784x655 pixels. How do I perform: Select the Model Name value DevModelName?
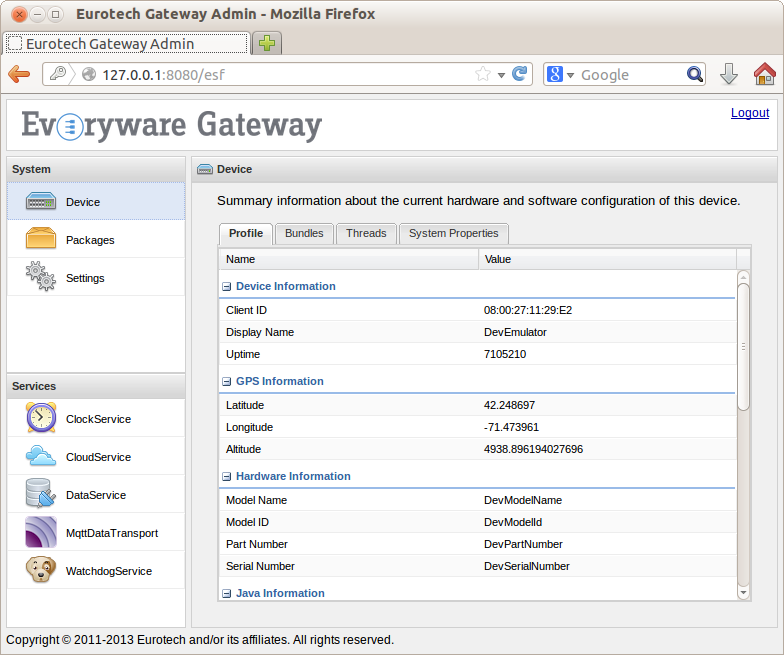tap(522, 500)
